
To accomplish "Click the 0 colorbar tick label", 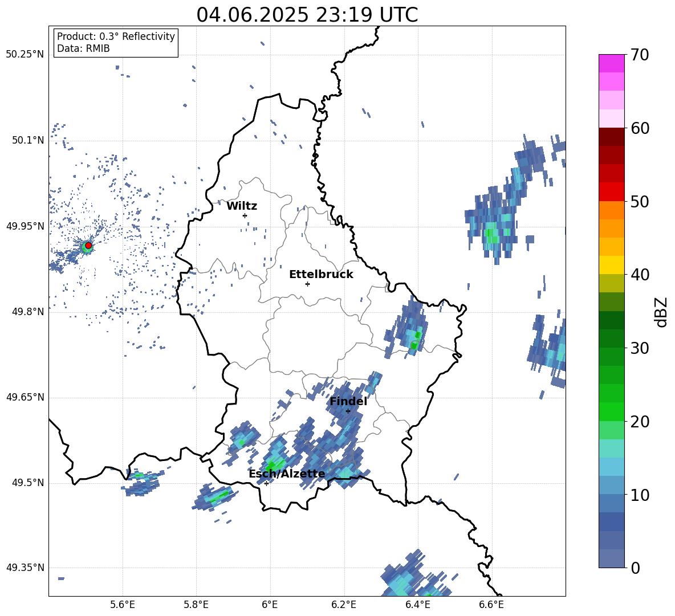I will point(635,568).
